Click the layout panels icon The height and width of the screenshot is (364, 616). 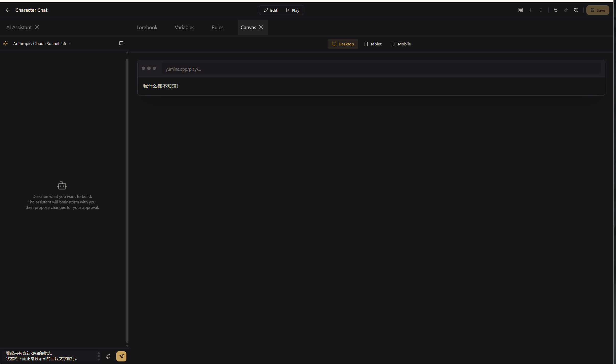520,10
